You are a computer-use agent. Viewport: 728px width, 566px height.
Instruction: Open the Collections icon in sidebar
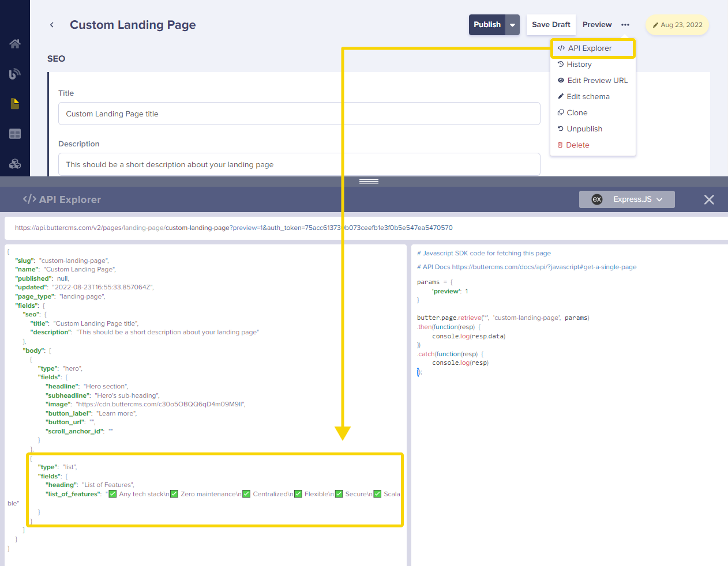(15, 134)
